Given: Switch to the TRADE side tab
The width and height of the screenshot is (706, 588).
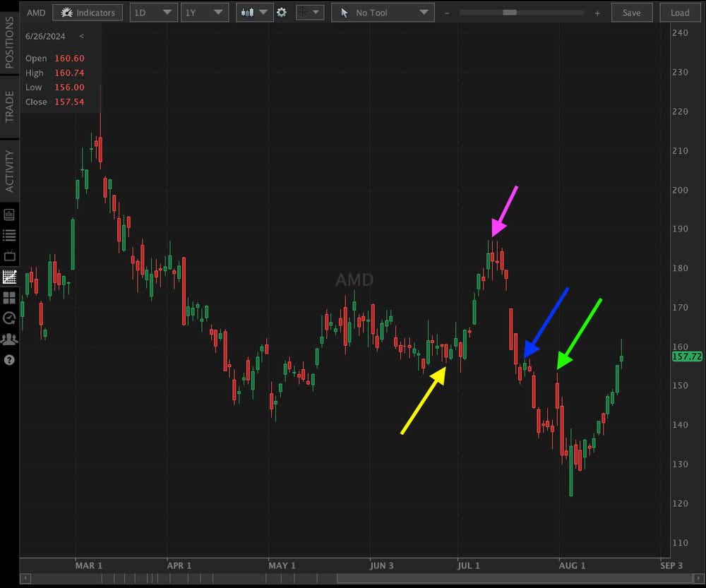Looking at the screenshot, I should [x=9, y=107].
